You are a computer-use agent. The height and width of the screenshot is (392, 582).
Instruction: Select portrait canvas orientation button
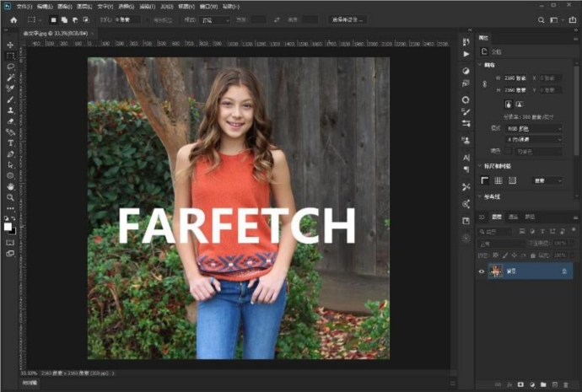click(x=508, y=105)
